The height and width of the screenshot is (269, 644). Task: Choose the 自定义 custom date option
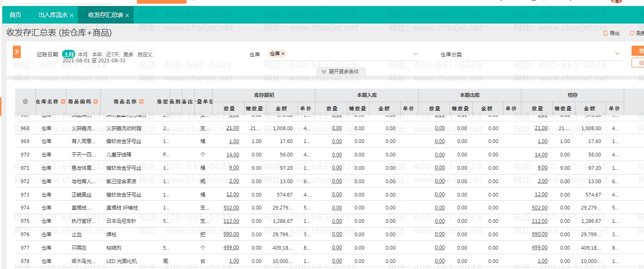click(145, 54)
